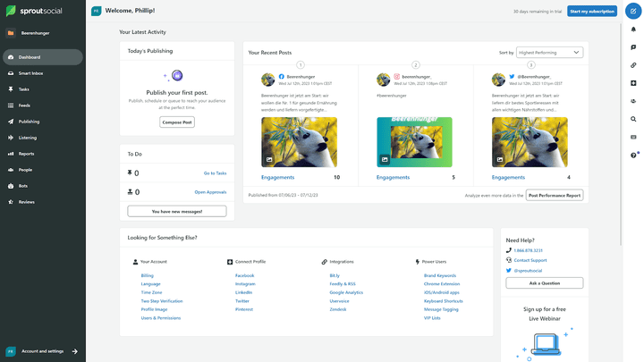Image resolution: width=644 pixels, height=362 pixels.
Task: Click the Feeds list icon
Action: tap(11, 105)
